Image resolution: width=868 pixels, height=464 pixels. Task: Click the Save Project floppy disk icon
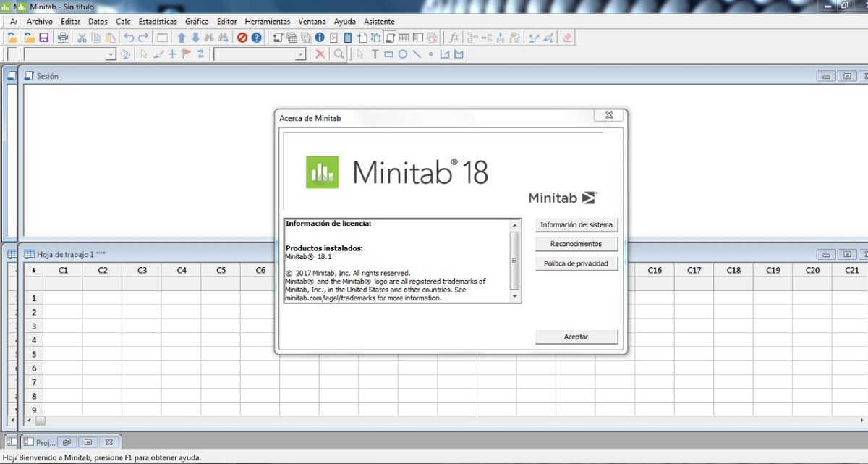(x=43, y=38)
